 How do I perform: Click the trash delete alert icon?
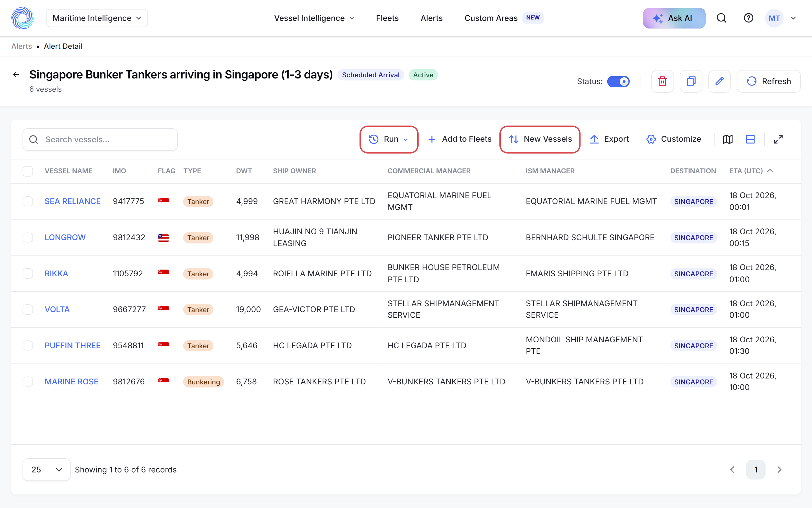pos(662,81)
